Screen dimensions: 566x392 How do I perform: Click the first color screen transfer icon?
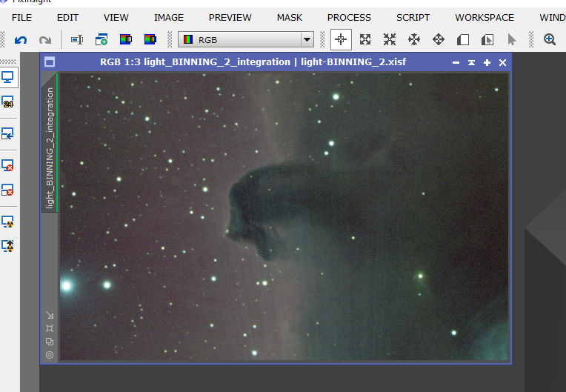point(126,39)
